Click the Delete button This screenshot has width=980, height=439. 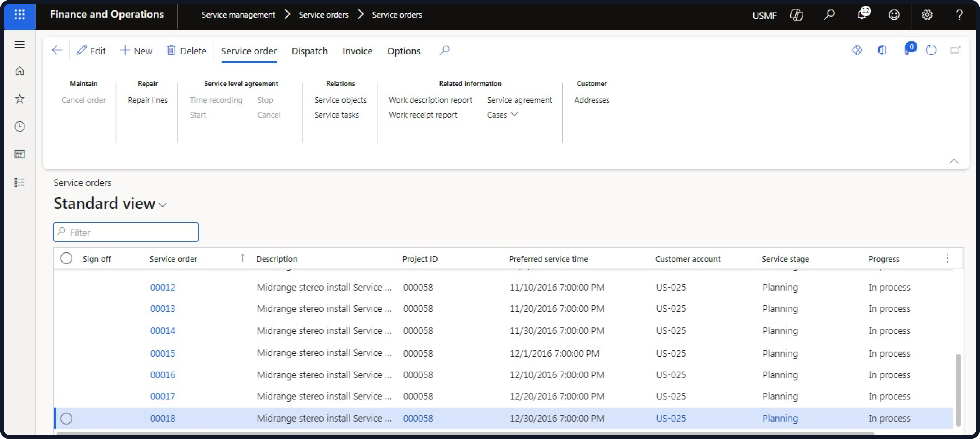(x=187, y=51)
